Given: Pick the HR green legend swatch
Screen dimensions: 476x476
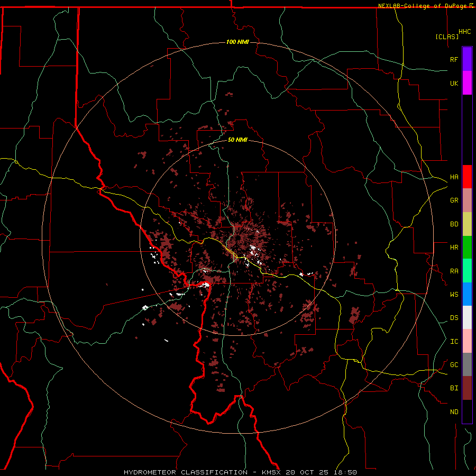Looking at the screenshot, I should tap(467, 247).
